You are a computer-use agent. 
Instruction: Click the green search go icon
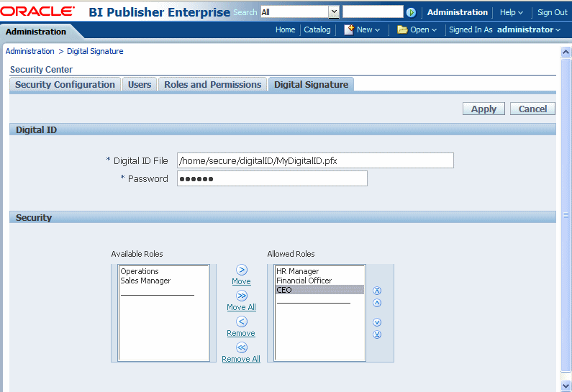click(x=411, y=12)
